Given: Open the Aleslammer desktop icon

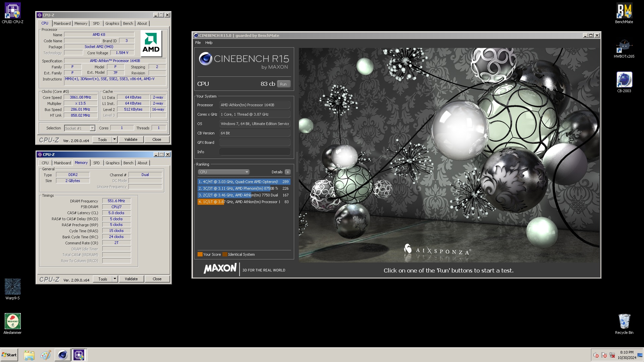Looking at the screenshot, I should coord(12,323).
